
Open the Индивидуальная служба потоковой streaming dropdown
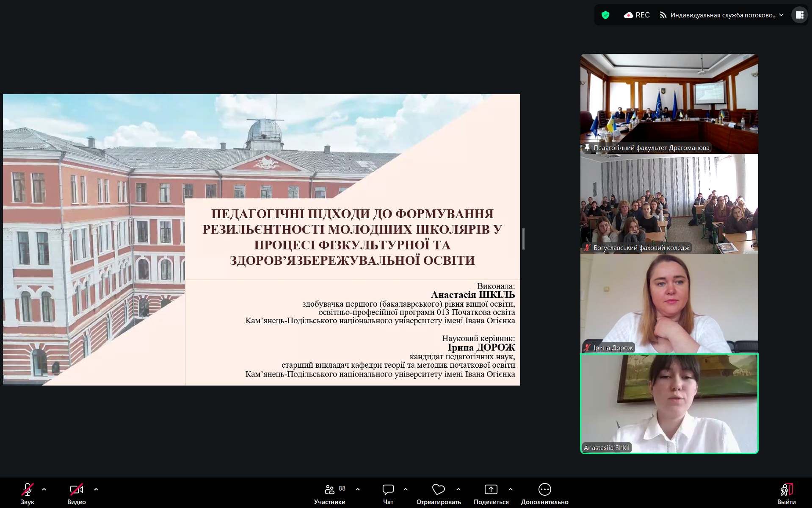click(x=722, y=15)
